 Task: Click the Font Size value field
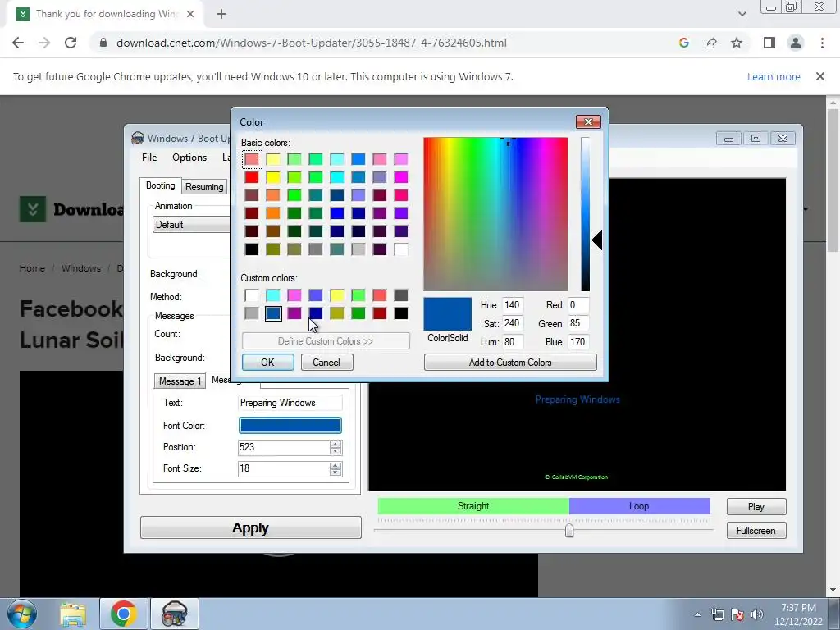[x=283, y=468]
